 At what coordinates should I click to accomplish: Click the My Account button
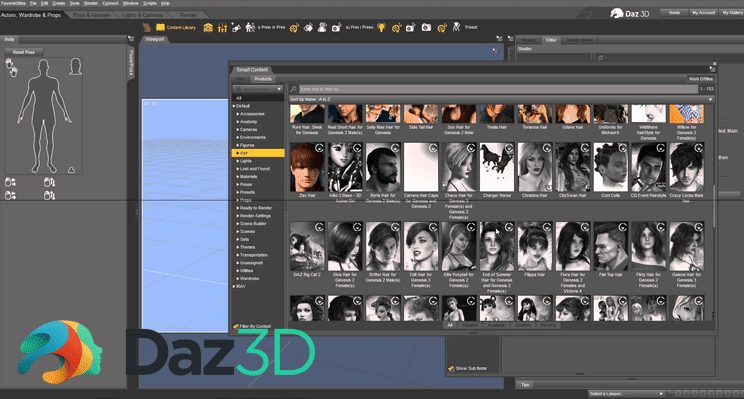[703, 13]
